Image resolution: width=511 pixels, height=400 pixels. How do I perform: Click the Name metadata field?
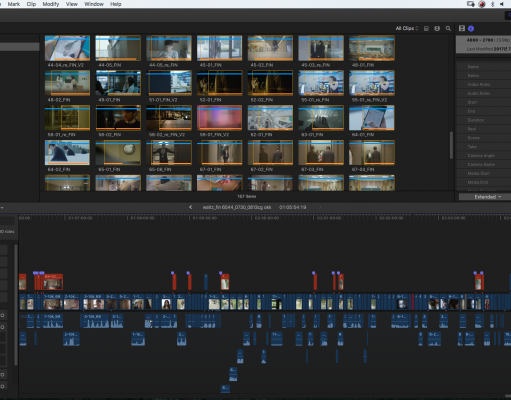484,67
